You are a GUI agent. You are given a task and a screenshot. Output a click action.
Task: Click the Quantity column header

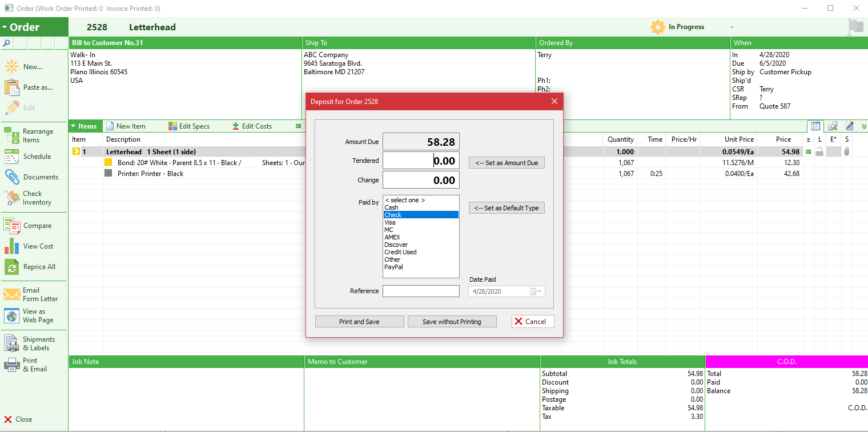pyautogui.click(x=620, y=139)
